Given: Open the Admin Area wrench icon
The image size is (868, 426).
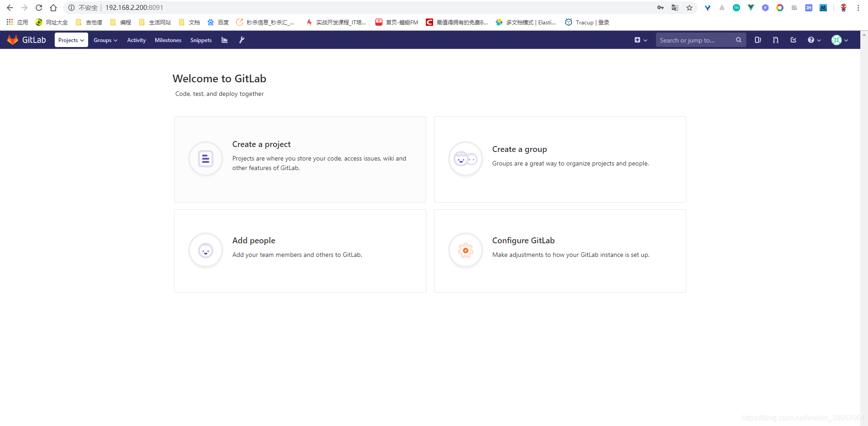Looking at the screenshot, I should (x=242, y=40).
